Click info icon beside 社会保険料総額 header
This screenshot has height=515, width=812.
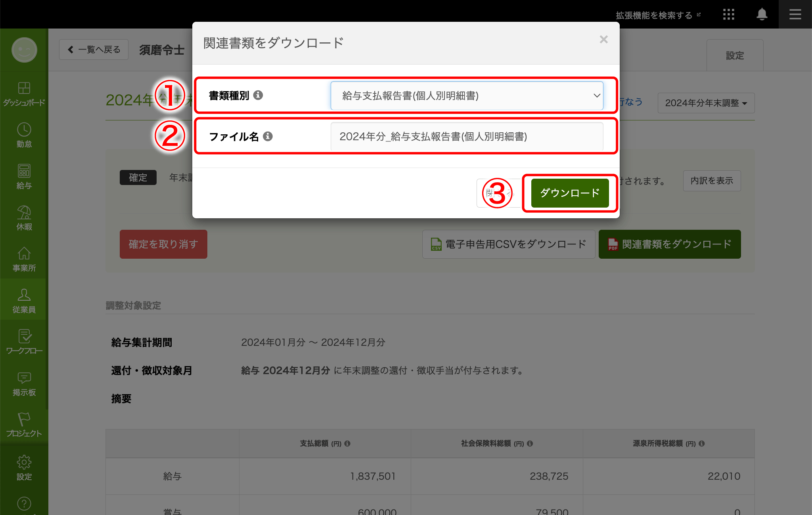(x=530, y=443)
